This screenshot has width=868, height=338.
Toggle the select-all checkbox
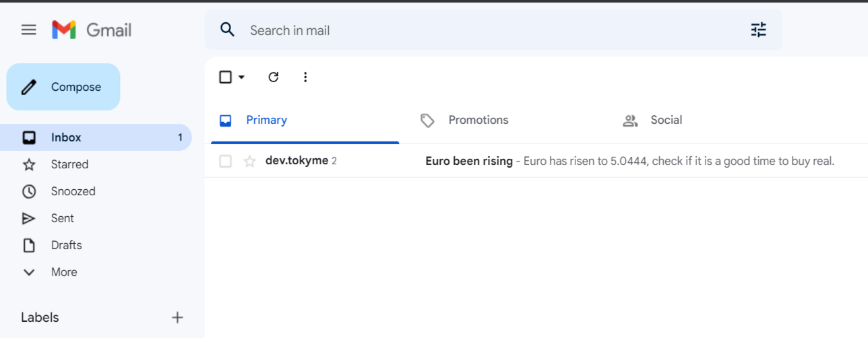point(226,77)
